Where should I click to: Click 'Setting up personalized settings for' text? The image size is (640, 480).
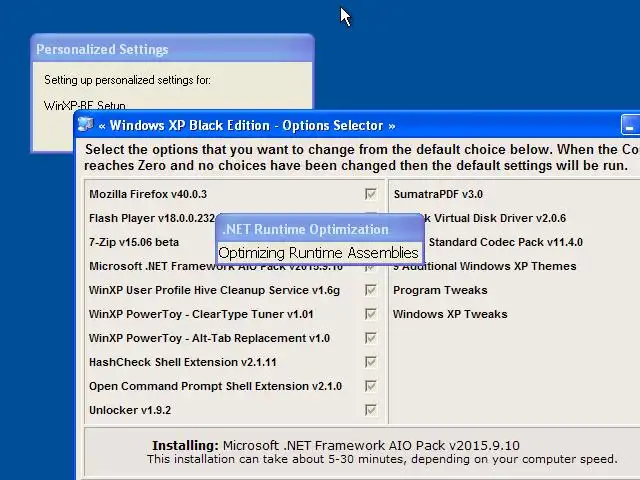127,80
